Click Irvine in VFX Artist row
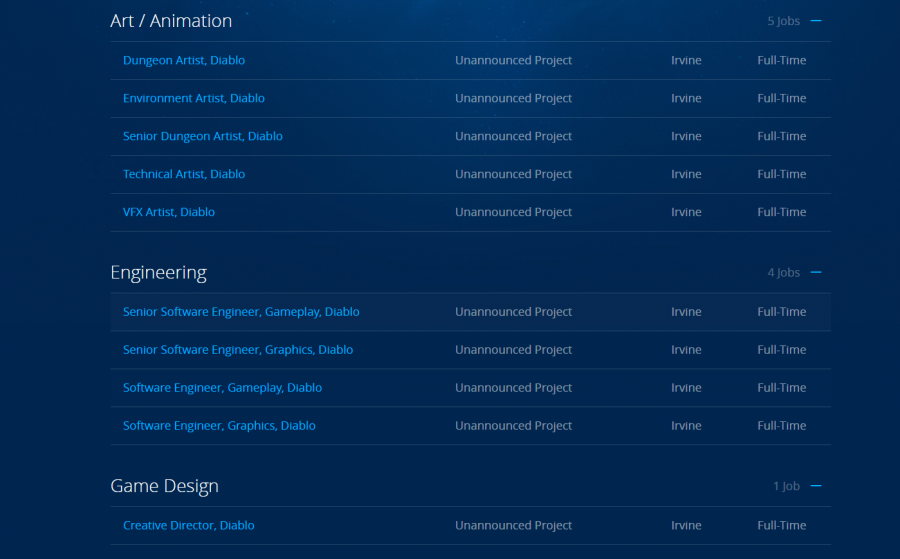This screenshot has width=900, height=559. coord(686,212)
